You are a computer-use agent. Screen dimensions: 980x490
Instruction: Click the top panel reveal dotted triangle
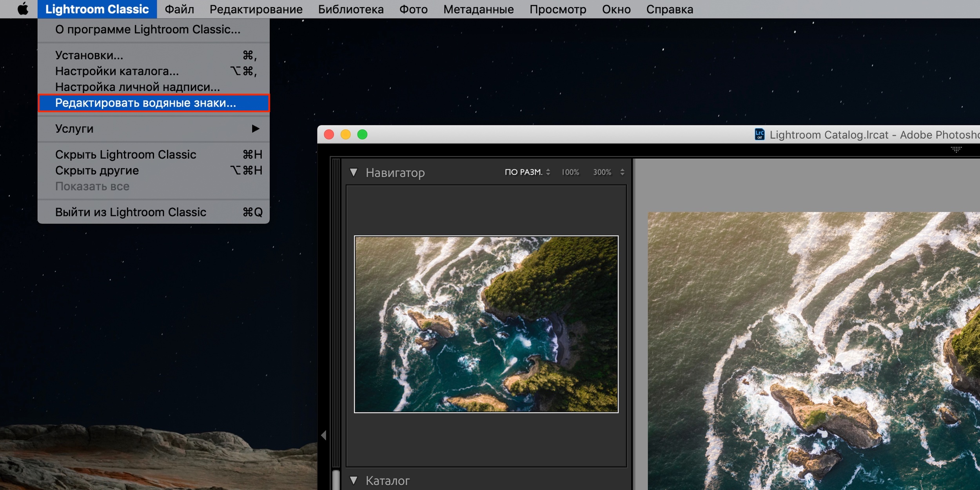956,149
